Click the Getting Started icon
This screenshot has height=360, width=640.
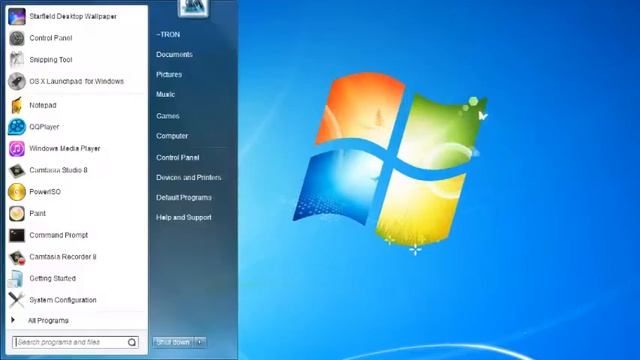click(x=16, y=279)
